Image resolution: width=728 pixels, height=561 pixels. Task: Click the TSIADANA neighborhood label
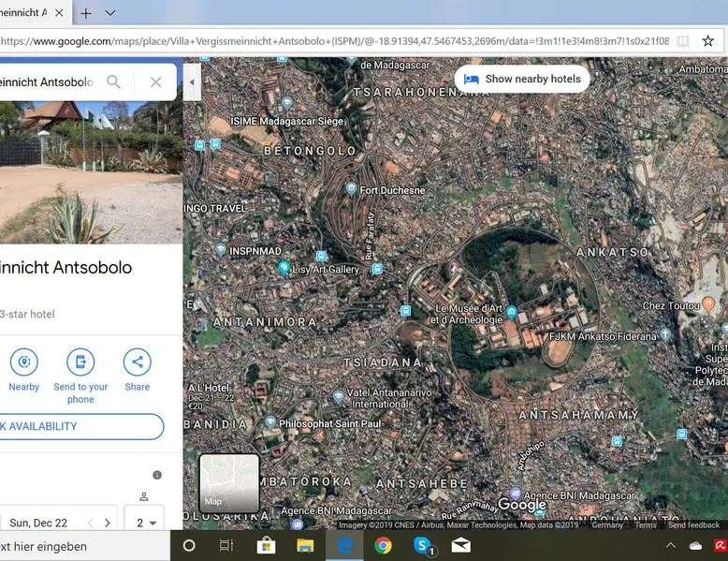[x=383, y=362]
